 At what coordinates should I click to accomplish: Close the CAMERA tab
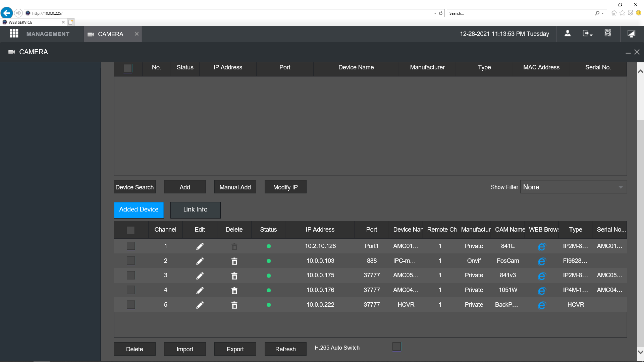[137, 34]
